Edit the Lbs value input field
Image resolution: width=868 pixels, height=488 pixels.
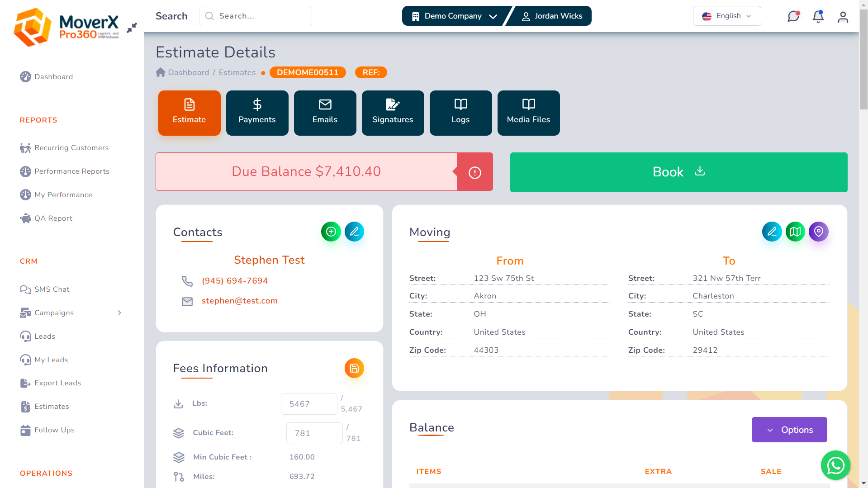point(309,403)
